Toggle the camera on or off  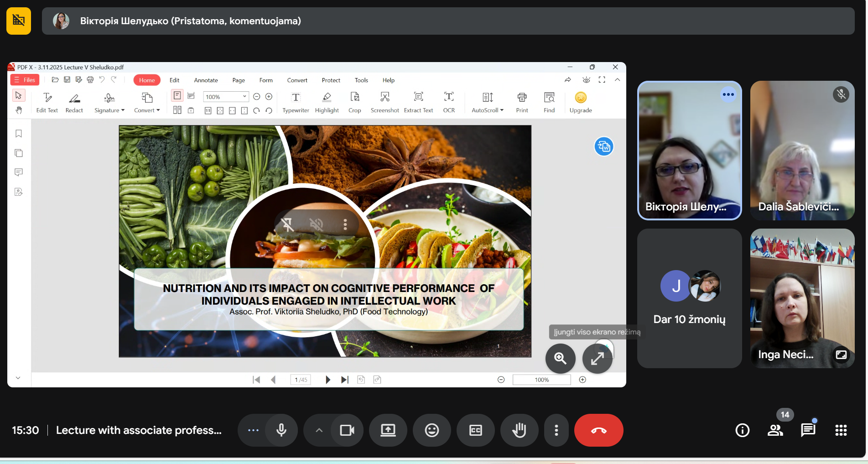click(x=347, y=430)
